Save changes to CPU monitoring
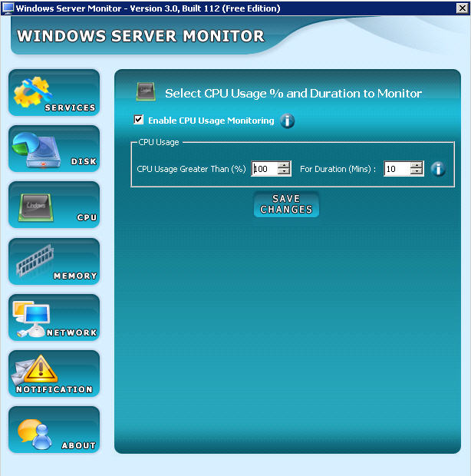This screenshot has height=476, width=471. (x=286, y=204)
